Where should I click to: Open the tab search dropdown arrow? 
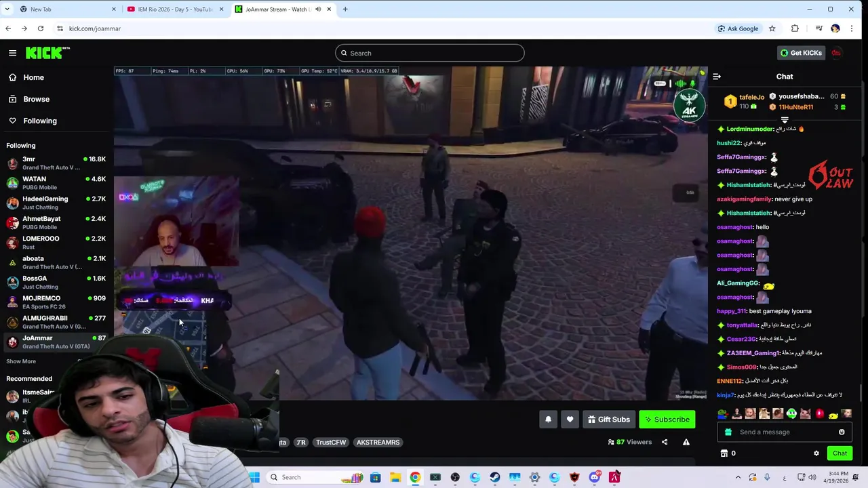[x=7, y=9]
